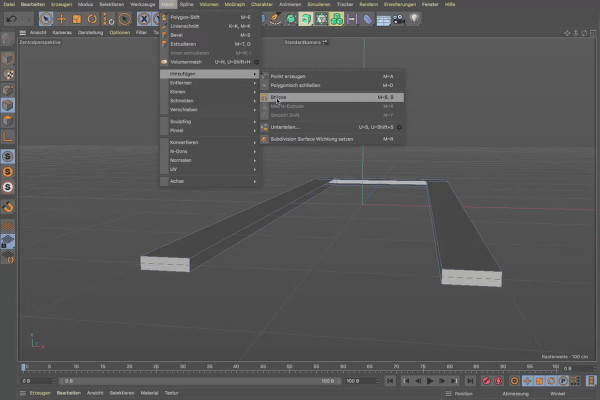Viewport: 600px width, 400px height.
Task: Toggle record active objects button
Action: click(486, 381)
